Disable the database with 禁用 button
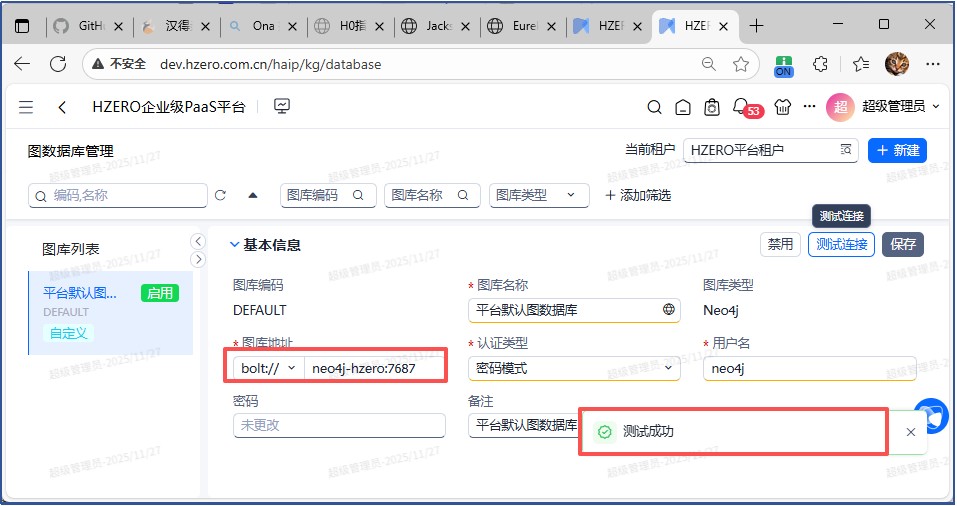The height and width of the screenshot is (506, 957). click(780, 244)
